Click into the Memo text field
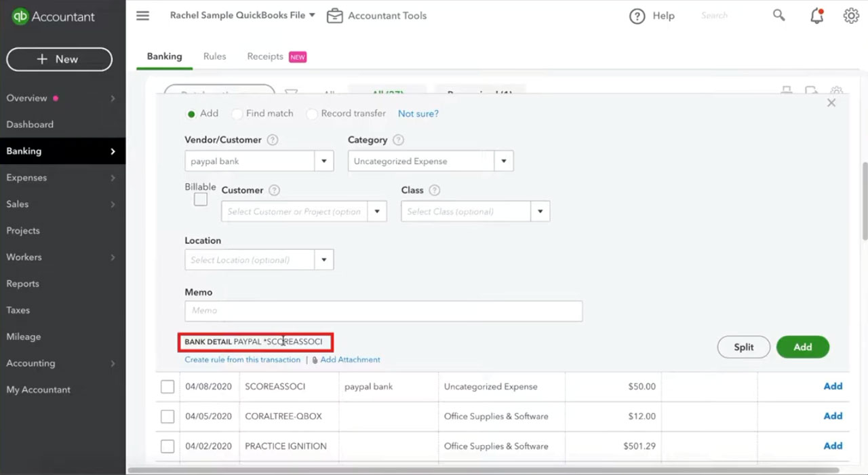The height and width of the screenshot is (475, 868). point(383,311)
